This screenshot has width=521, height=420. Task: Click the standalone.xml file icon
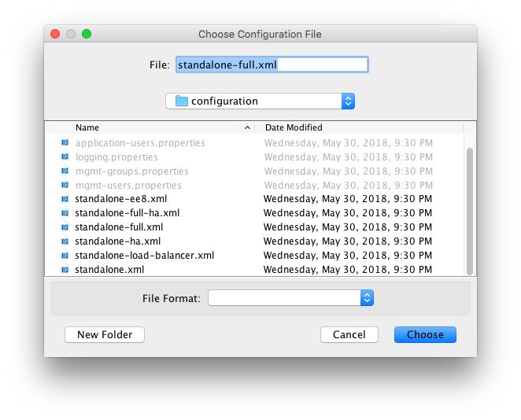coord(65,270)
